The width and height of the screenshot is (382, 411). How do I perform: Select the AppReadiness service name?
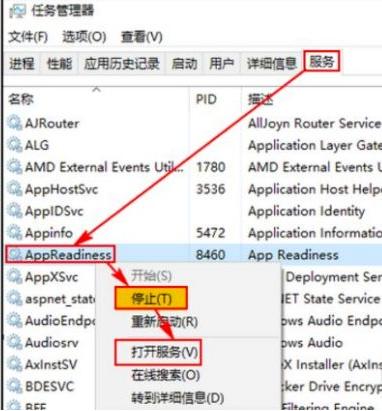tap(68, 255)
